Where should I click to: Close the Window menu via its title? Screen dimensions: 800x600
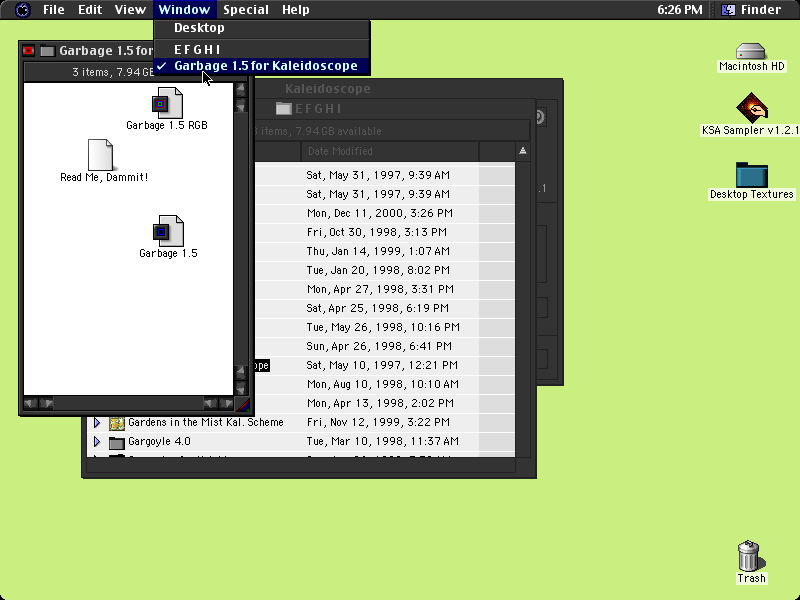click(184, 10)
